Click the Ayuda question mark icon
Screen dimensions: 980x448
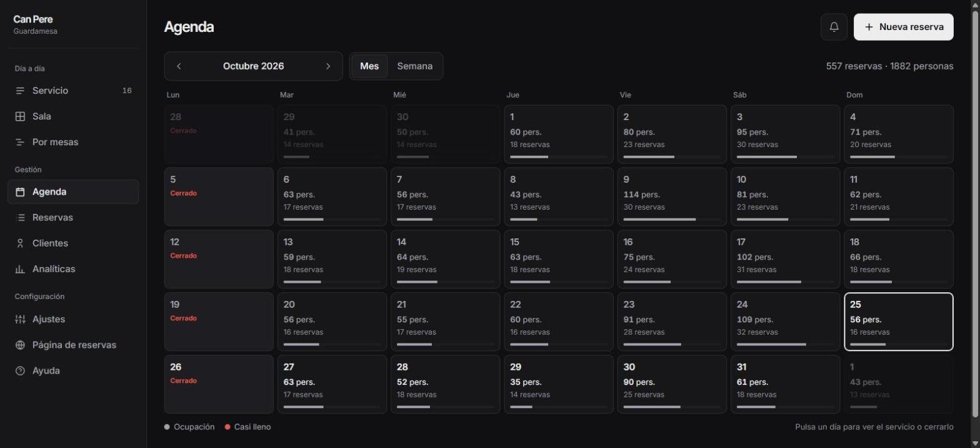(20, 370)
